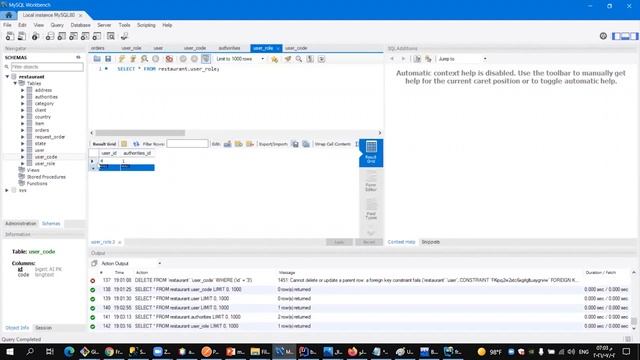Open Windows Start menu

click(9, 351)
